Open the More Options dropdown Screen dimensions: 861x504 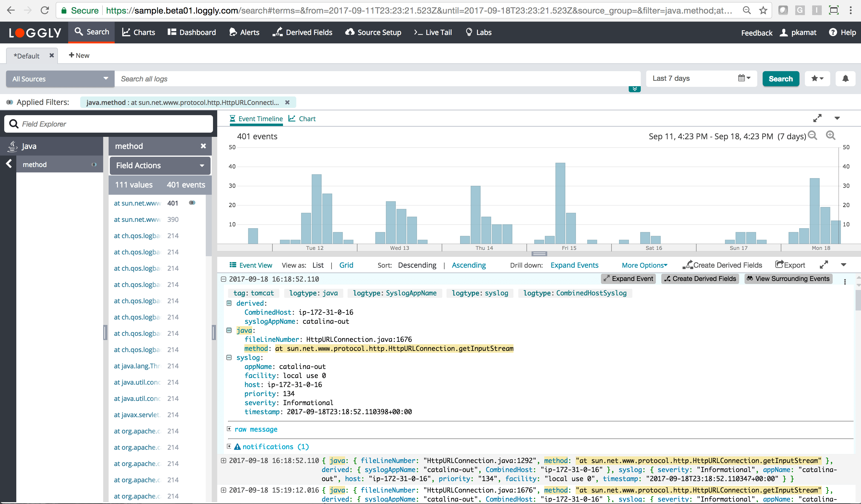tap(644, 265)
